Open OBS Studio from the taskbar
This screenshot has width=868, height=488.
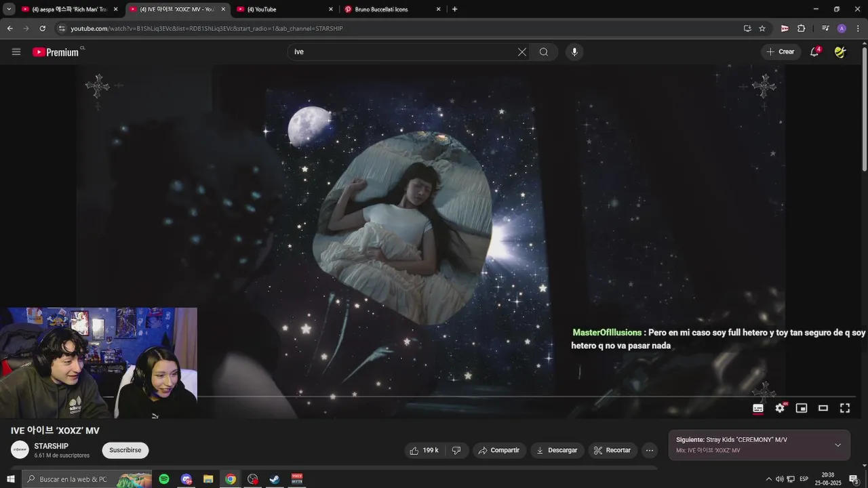click(x=253, y=479)
